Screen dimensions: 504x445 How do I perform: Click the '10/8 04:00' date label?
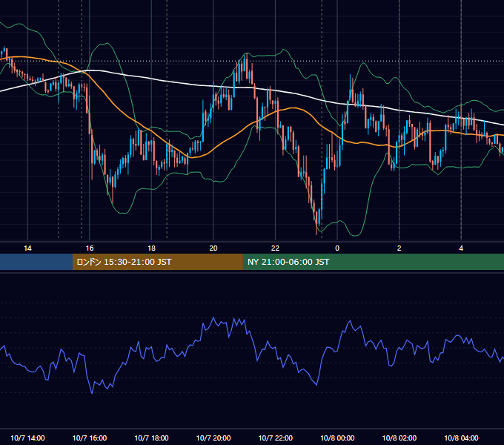click(461, 438)
